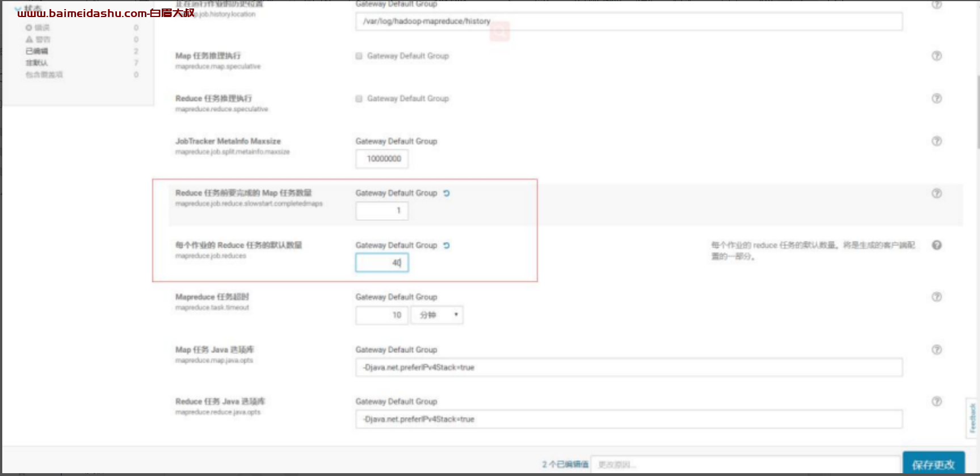980x476 pixels.
Task: Edit JobTracker MetaInfo Maxsize value 10000000
Action: click(382, 158)
